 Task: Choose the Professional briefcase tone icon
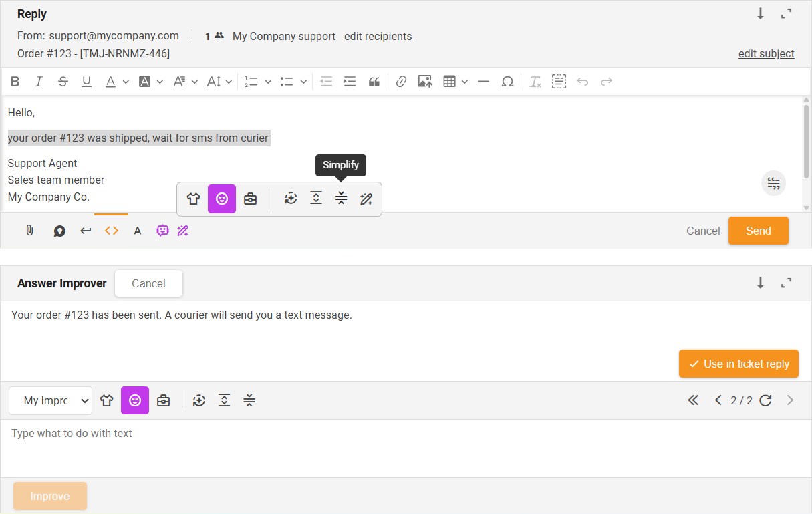pyautogui.click(x=251, y=198)
